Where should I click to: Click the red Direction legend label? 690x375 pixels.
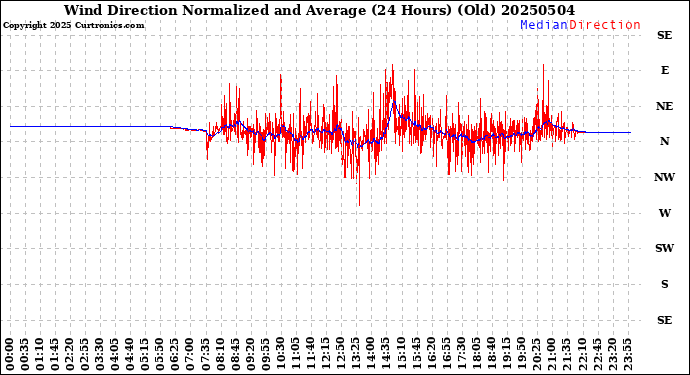605,25
